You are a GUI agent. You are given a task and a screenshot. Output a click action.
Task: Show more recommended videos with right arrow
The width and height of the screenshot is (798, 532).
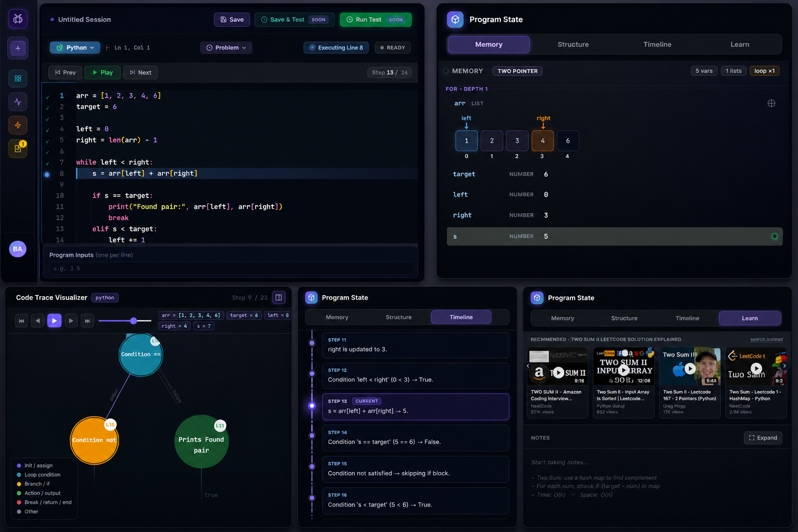pos(784,366)
